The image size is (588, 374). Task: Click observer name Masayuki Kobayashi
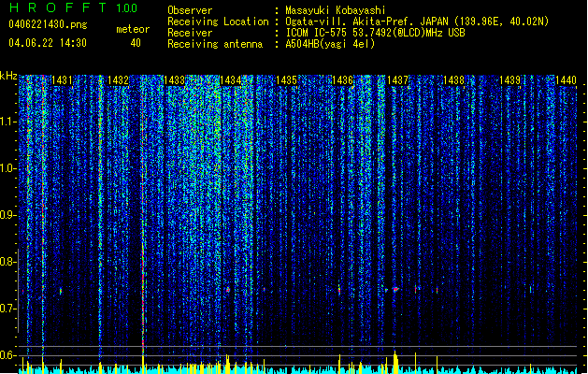click(x=336, y=10)
